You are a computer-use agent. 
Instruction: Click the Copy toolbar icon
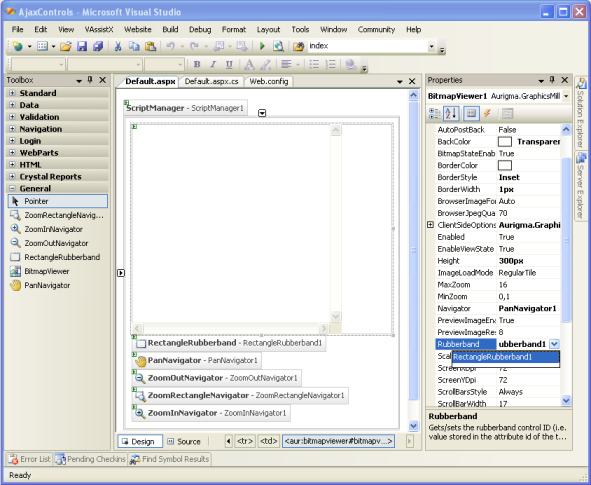[134, 46]
